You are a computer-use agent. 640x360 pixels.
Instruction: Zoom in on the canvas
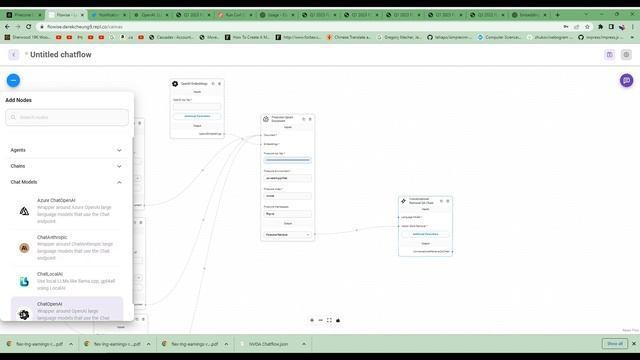click(x=312, y=320)
